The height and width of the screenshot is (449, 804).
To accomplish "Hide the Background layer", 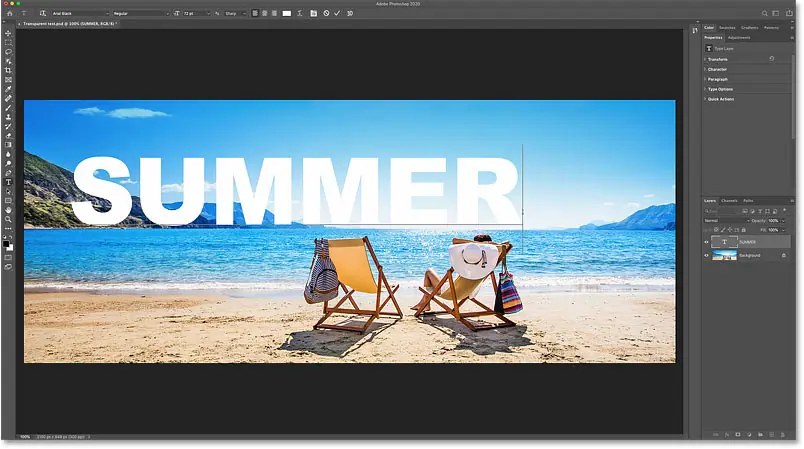I will (706, 255).
